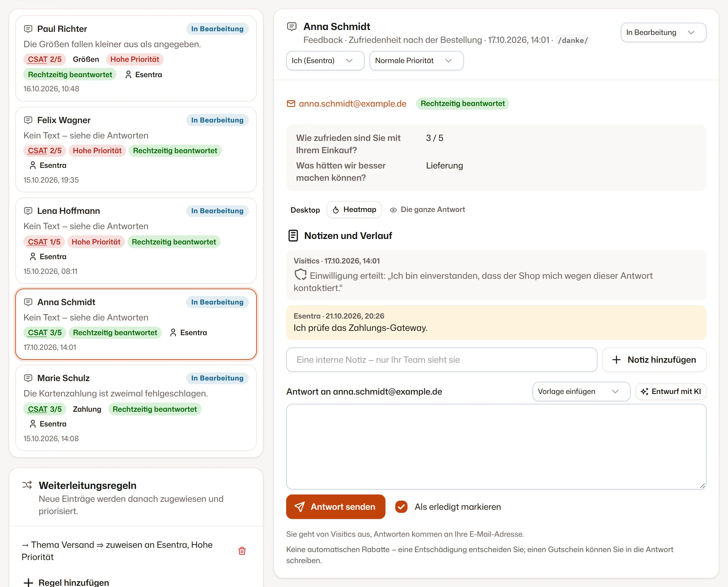The width and height of the screenshot is (728, 587).
Task: Generate a draft with Entwurf mit KI
Action: point(671,392)
